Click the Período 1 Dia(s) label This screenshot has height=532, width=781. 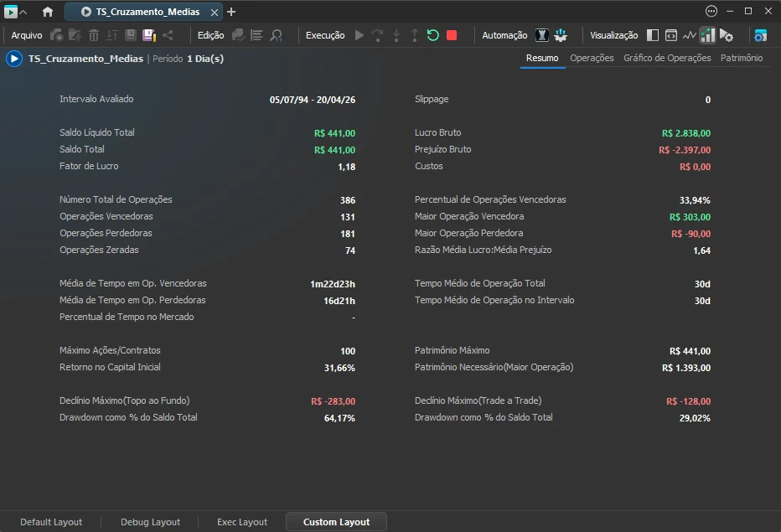[x=188, y=59]
